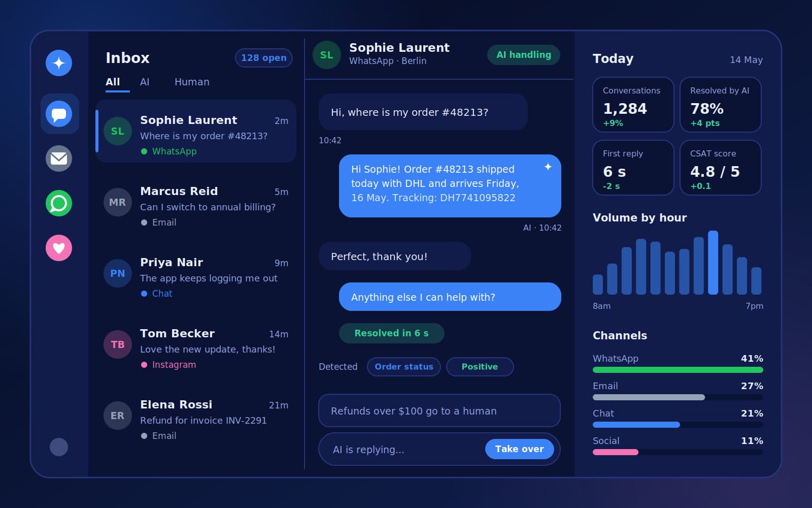Screen dimensions: 812x508
Task: Take over the conversation from AI
Action: click(520, 449)
